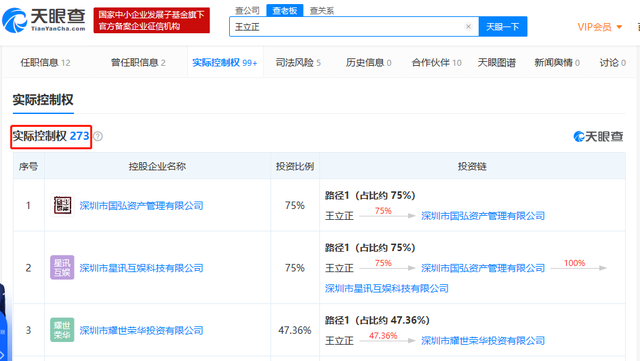Switch to the 查公司 search tab
640x361 pixels.
(247, 10)
